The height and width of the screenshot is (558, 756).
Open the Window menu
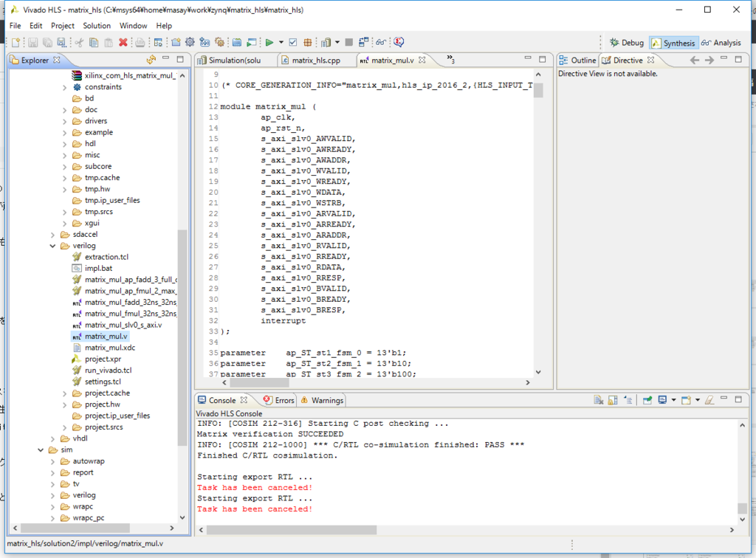pyautogui.click(x=133, y=26)
